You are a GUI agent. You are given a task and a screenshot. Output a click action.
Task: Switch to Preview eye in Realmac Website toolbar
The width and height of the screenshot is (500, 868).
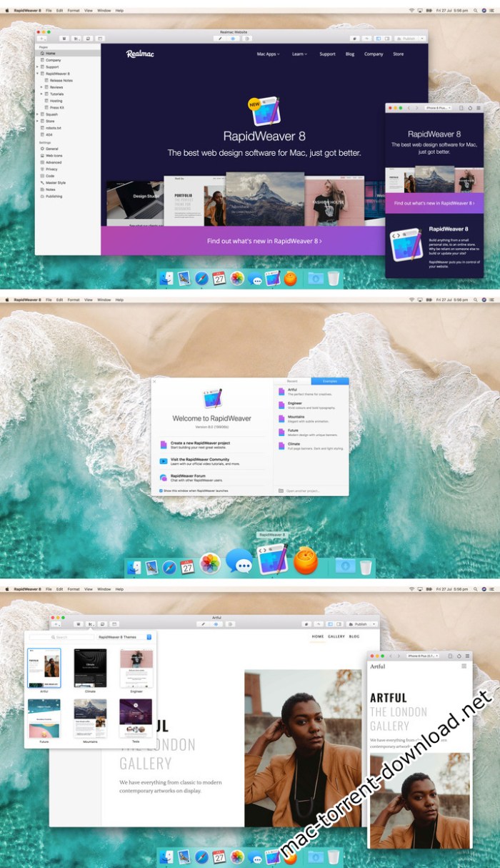pyautogui.click(x=232, y=38)
